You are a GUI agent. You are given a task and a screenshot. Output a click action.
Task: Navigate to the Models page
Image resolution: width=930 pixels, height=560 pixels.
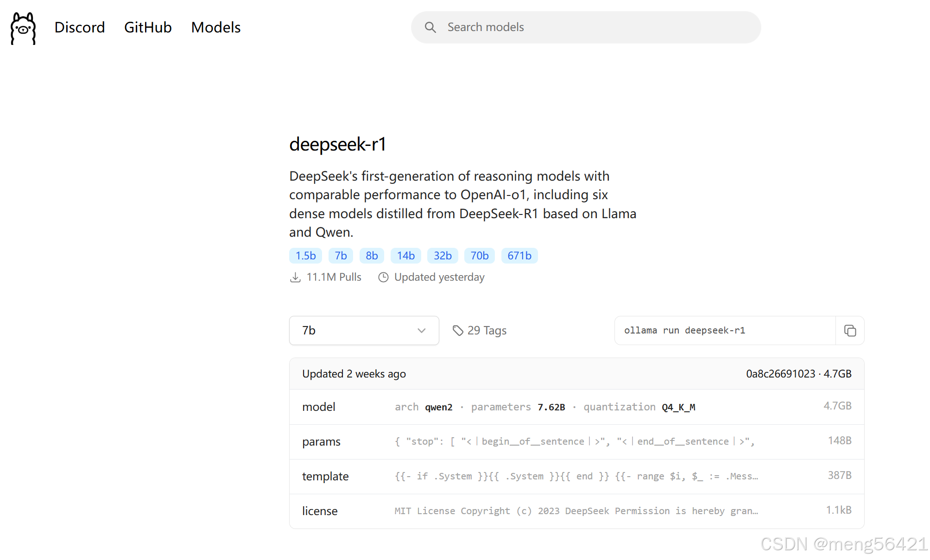coord(215,27)
